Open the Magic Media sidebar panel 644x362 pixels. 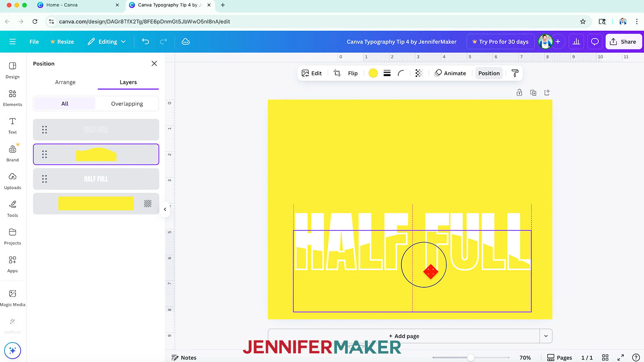click(x=12, y=298)
